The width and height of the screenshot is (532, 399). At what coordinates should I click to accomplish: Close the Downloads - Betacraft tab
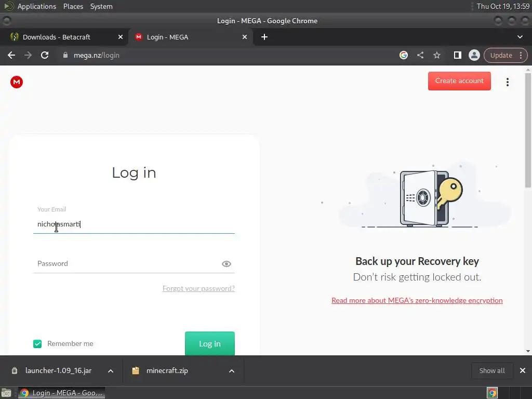pyautogui.click(x=121, y=37)
